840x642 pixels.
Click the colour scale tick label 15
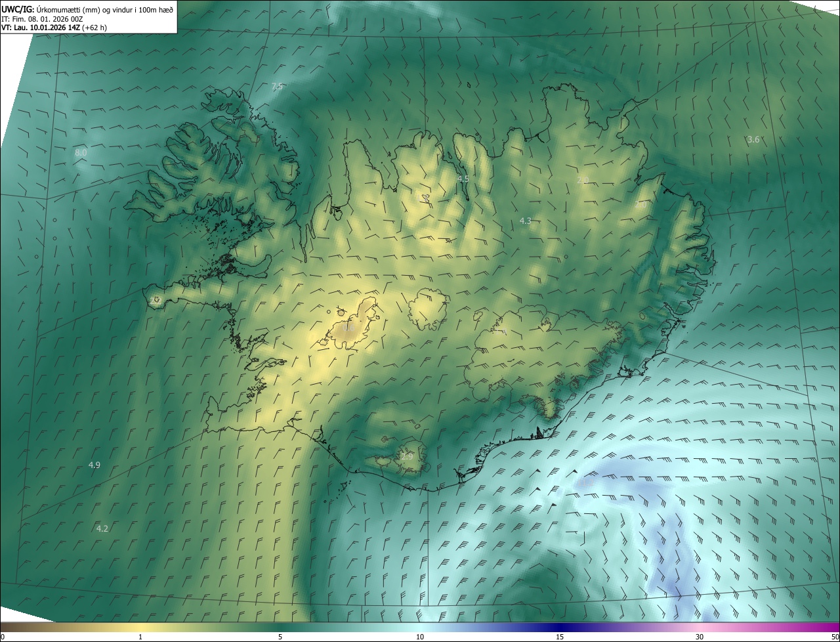(560, 637)
